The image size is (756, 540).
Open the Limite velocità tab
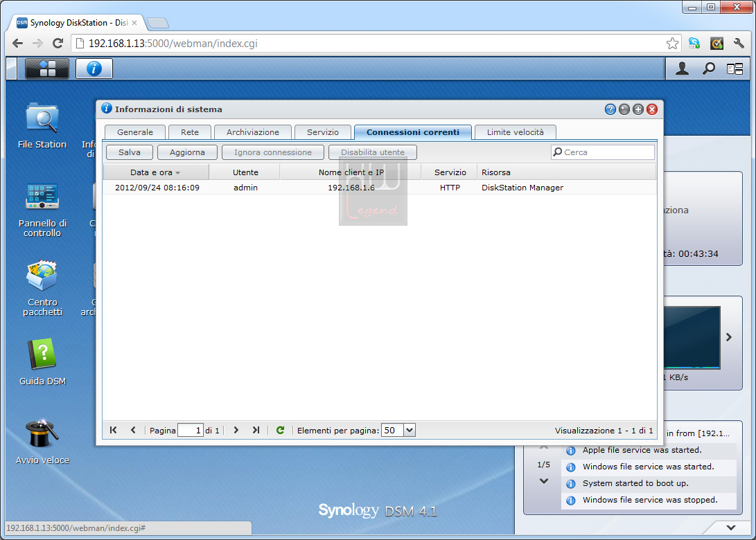coord(516,132)
